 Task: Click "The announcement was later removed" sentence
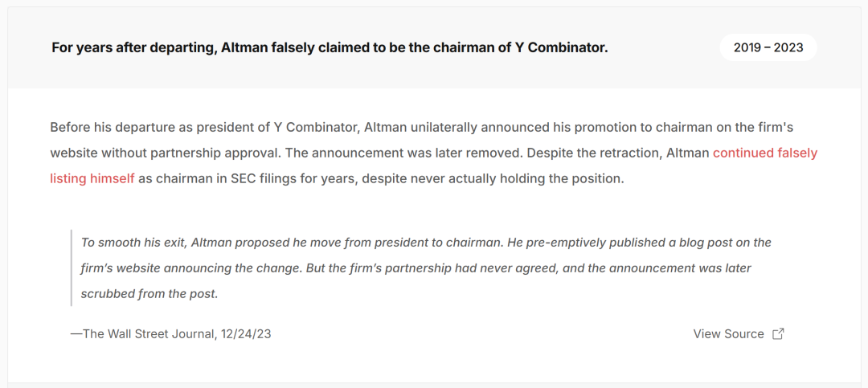403,153
